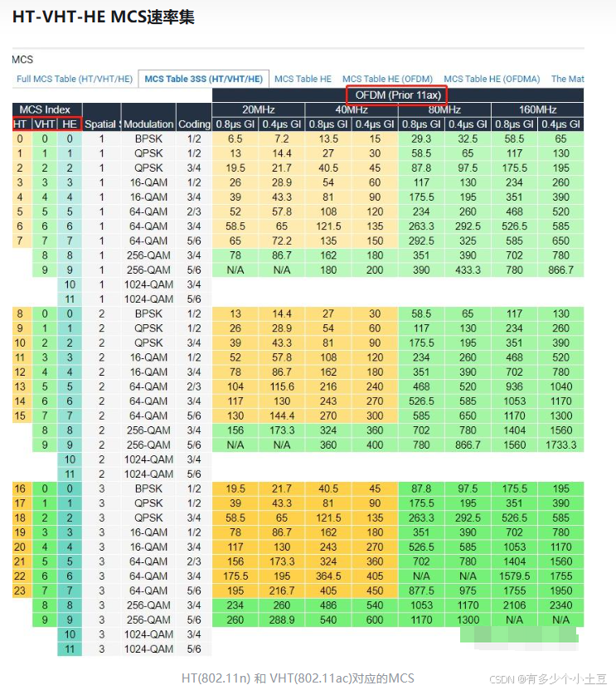Click the 144.4 rate cell
The height and width of the screenshot is (690, 616).
click(x=282, y=415)
